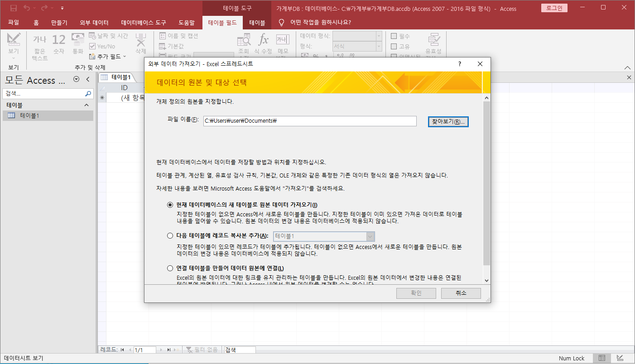
Task: Add a Currency (통화) field
Action: click(x=78, y=44)
